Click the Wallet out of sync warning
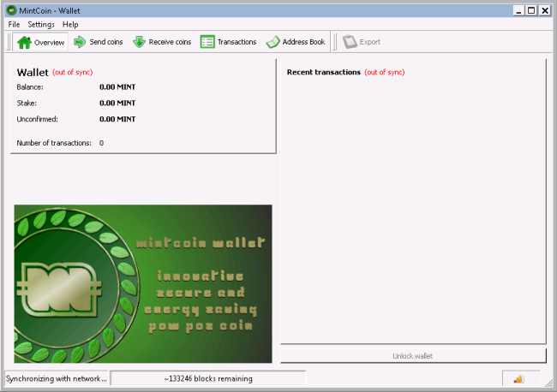The image size is (557, 392). (x=72, y=73)
